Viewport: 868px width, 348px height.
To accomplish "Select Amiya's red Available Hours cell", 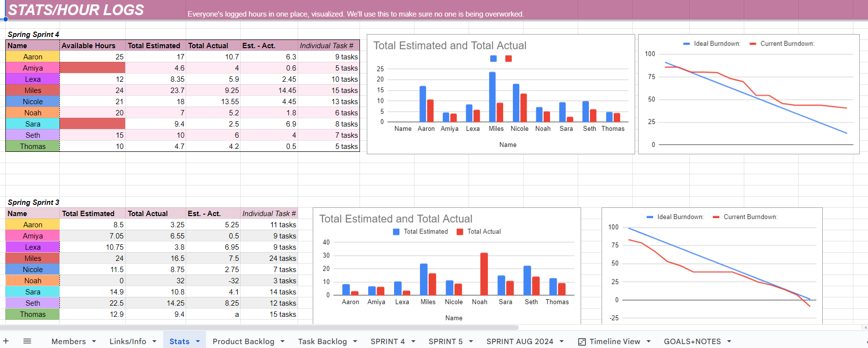I will point(92,68).
